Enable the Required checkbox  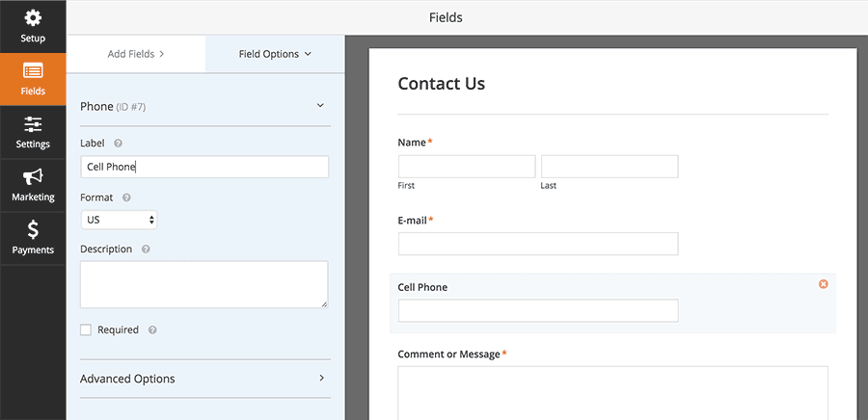(x=86, y=329)
